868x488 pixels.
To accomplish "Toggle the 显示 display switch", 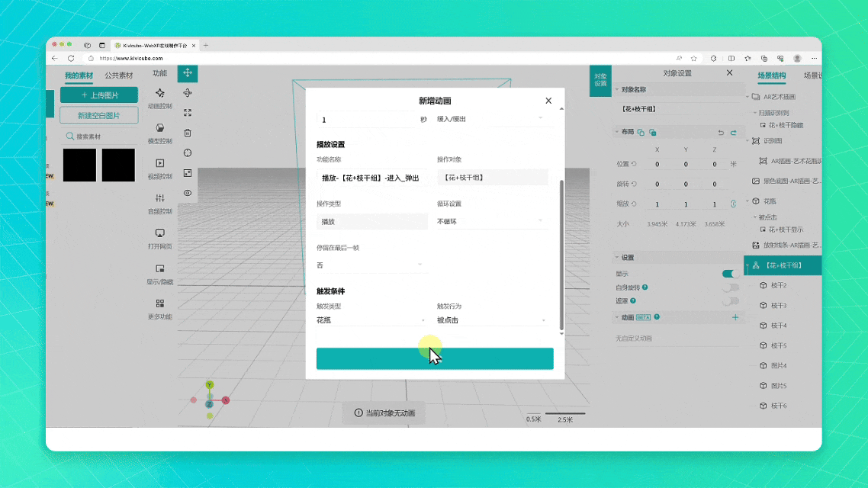I will tap(731, 274).
